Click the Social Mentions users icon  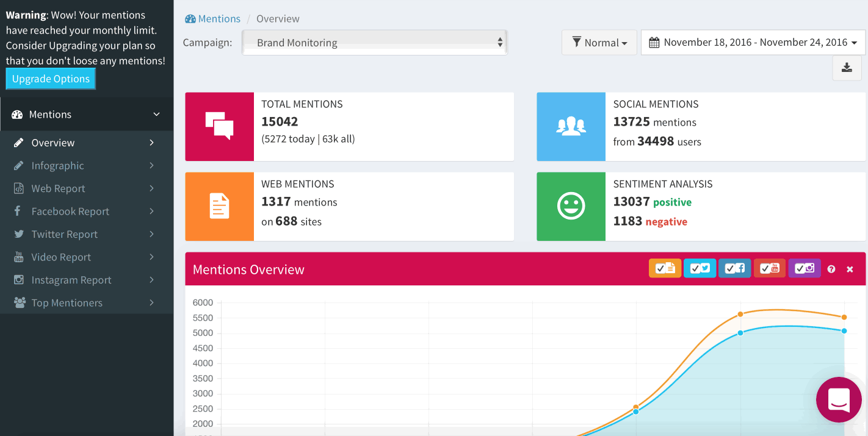point(571,126)
